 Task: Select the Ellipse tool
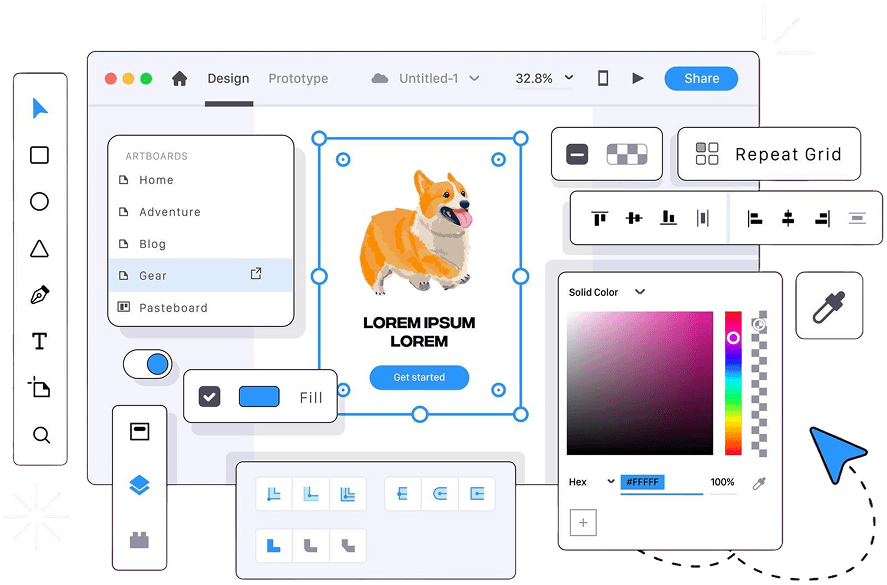pyautogui.click(x=39, y=202)
